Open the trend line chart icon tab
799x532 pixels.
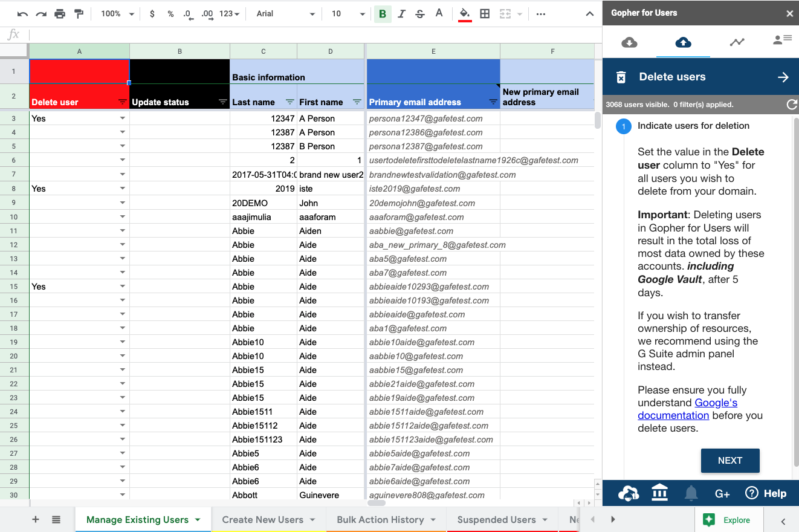[x=737, y=42]
